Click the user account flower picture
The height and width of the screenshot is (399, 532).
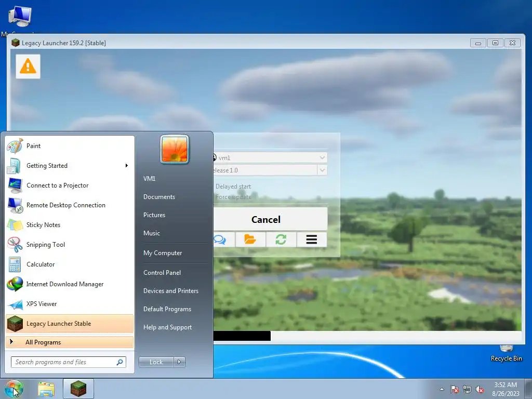tap(175, 149)
